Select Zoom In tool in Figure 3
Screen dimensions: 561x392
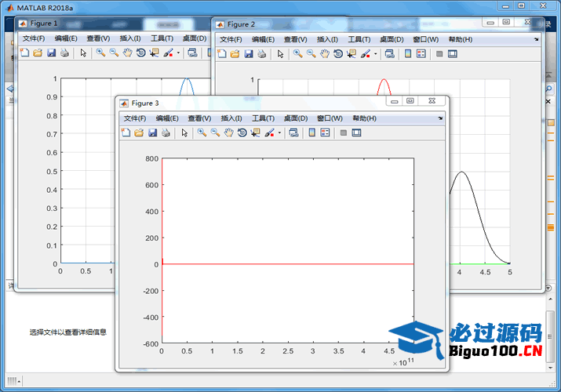pos(202,133)
